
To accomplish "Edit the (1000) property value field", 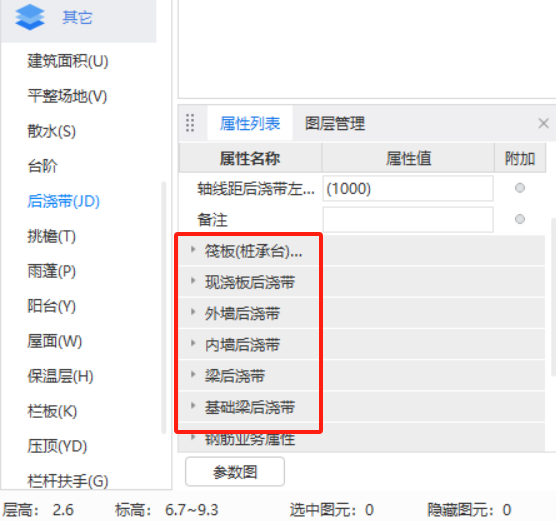I will point(408,188).
